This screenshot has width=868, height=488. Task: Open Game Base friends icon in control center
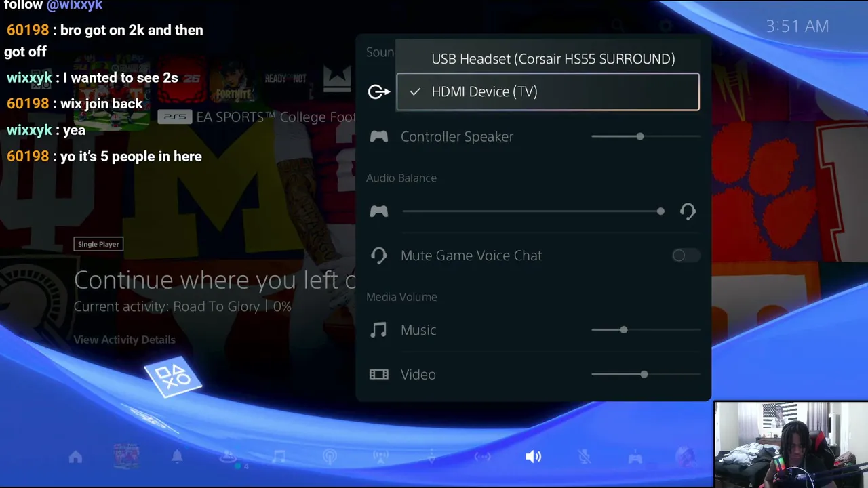point(229,457)
